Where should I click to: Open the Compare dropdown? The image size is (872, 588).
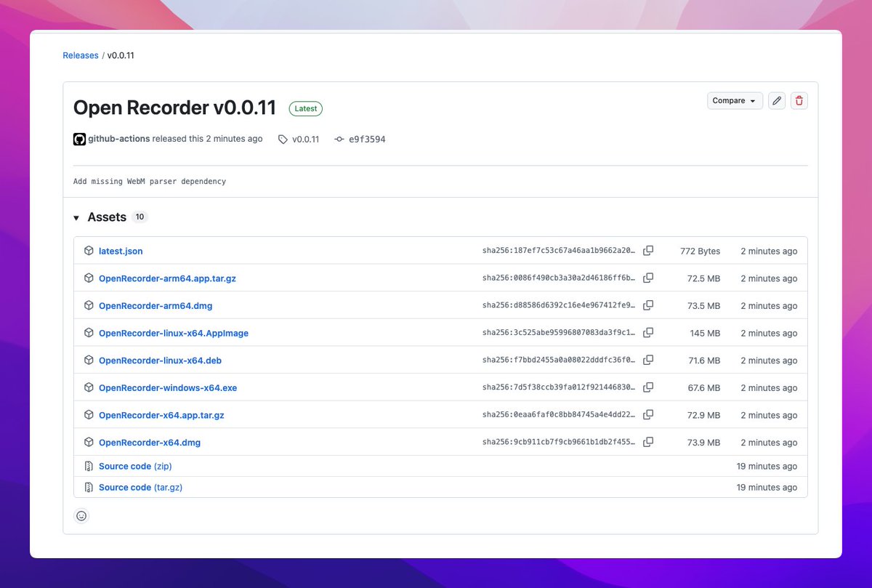tap(735, 101)
